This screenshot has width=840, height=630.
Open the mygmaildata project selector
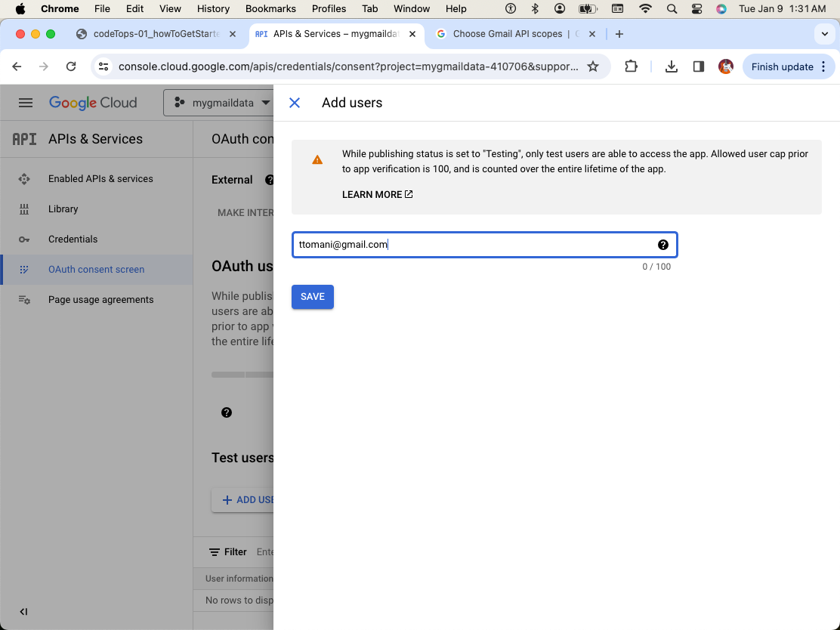[x=222, y=102]
